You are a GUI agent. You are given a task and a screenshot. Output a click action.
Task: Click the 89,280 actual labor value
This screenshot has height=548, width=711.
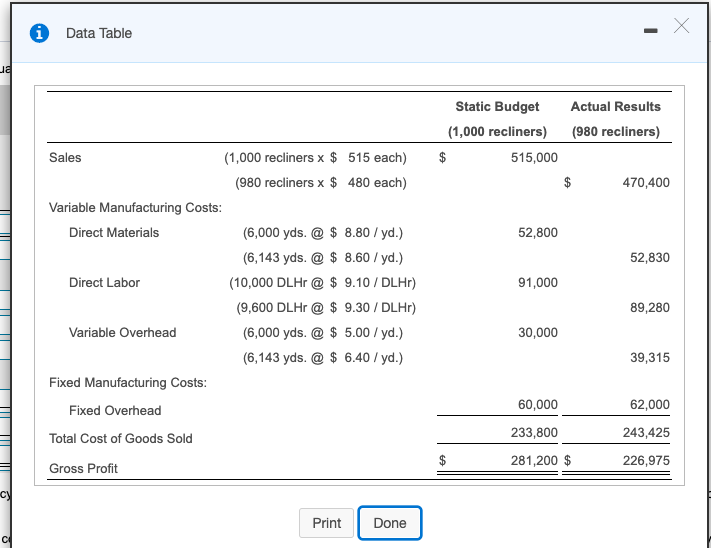pos(650,307)
